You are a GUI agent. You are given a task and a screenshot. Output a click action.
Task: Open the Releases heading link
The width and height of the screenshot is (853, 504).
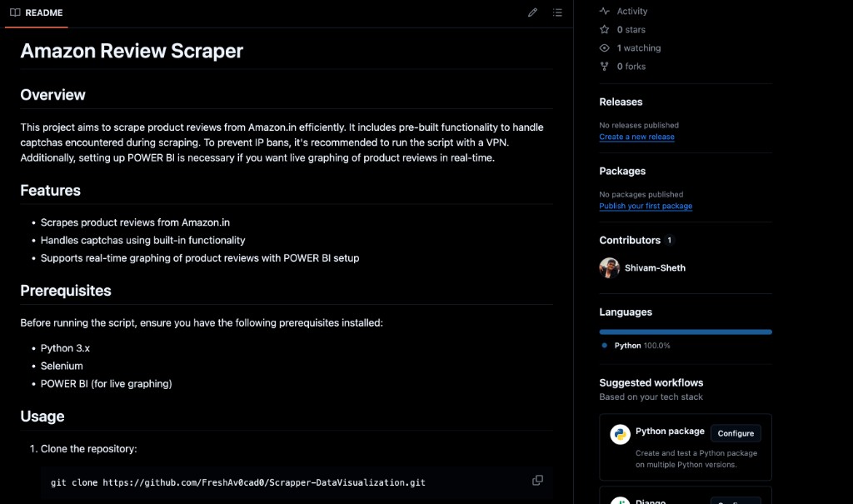[621, 102]
